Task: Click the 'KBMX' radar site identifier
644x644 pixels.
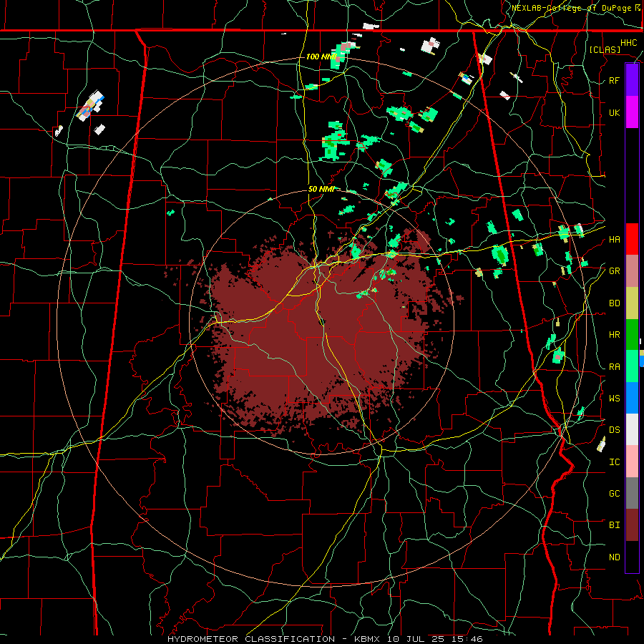Action: tap(367, 639)
